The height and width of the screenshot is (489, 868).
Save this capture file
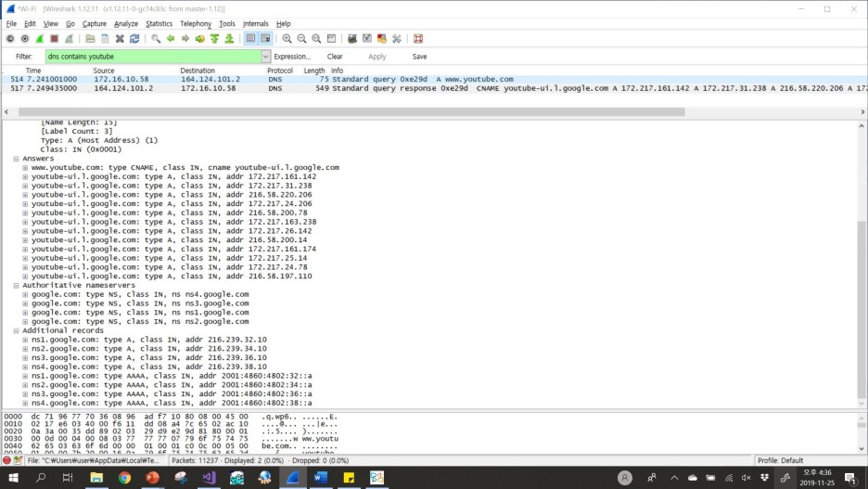105,39
